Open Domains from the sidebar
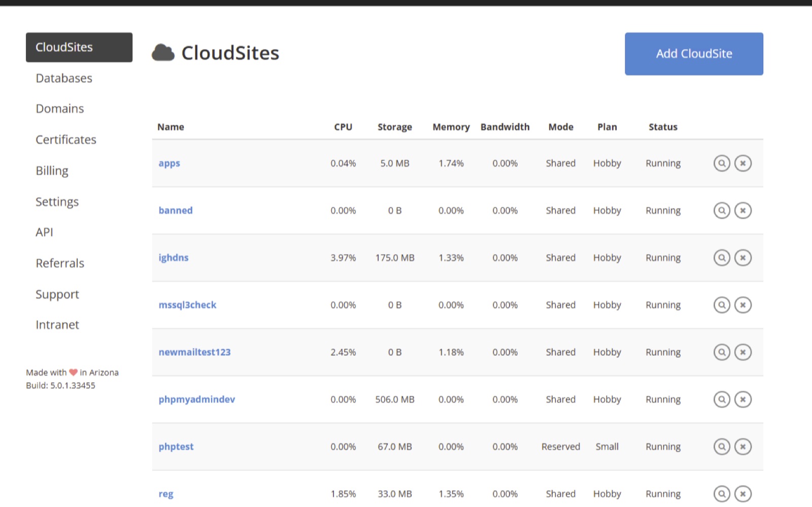This screenshot has height=507, width=812. click(x=60, y=109)
